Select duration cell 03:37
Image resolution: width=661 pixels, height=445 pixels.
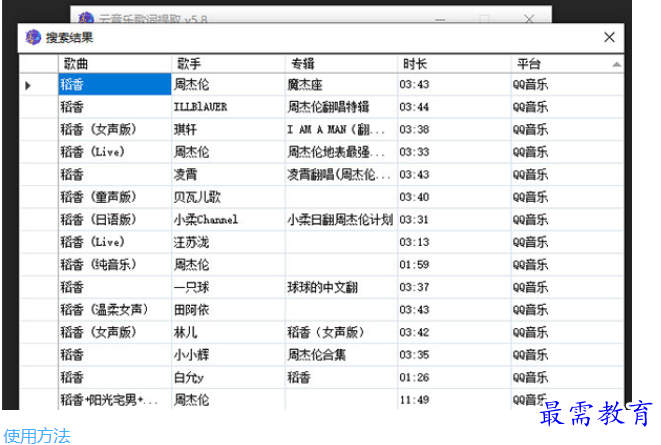point(454,287)
